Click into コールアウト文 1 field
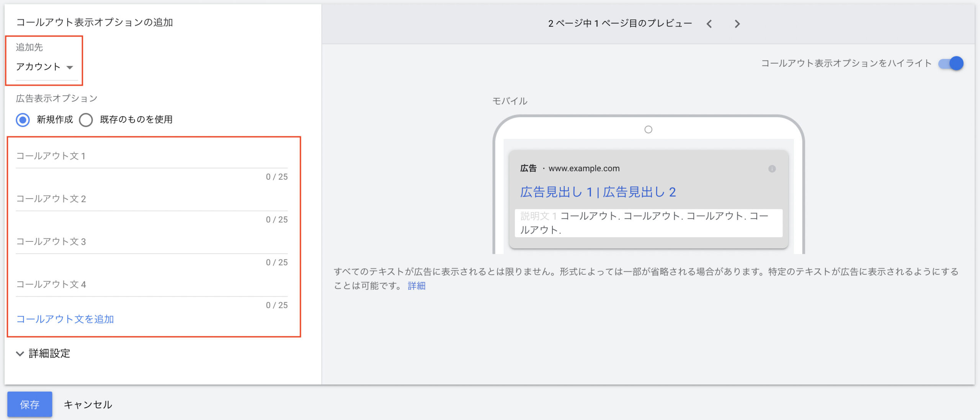Viewport: 980px width, 420px height. tap(151, 156)
